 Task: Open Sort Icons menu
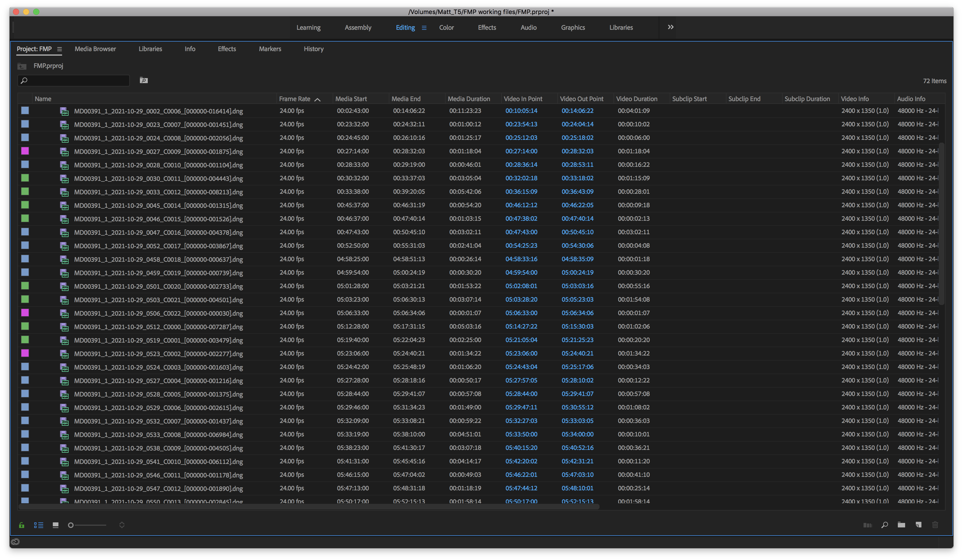pyautogui.click(x=122, y=525)
